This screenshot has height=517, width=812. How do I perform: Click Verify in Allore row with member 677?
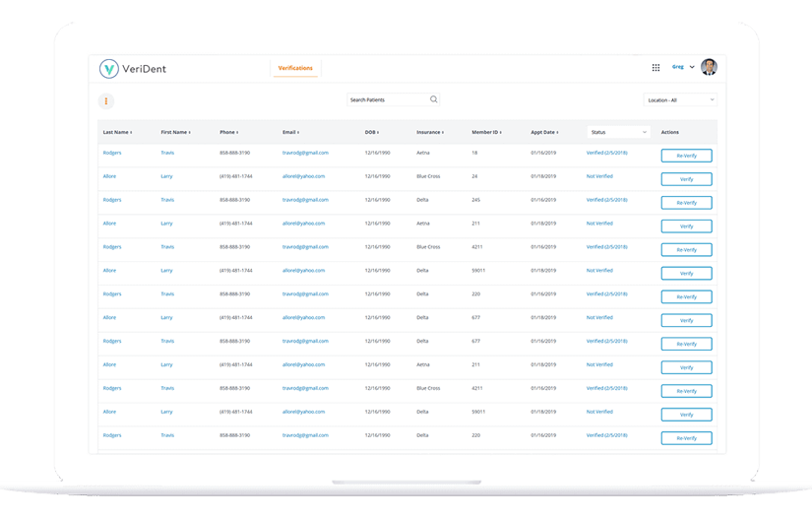[686, 320]
